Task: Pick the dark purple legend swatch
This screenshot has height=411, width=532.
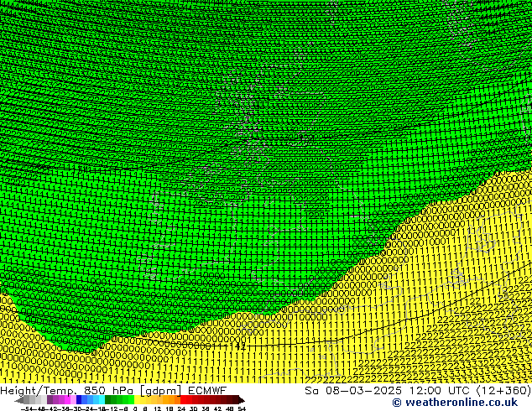Action: pos(50,400)
